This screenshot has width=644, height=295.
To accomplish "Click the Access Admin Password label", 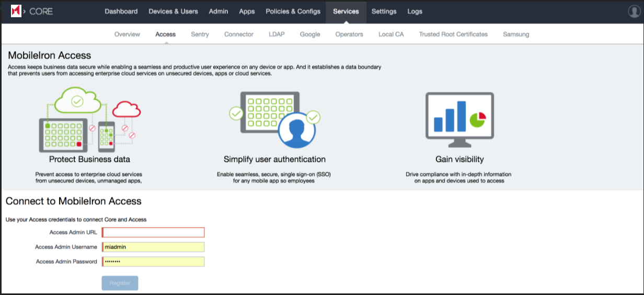I will 66,262.
